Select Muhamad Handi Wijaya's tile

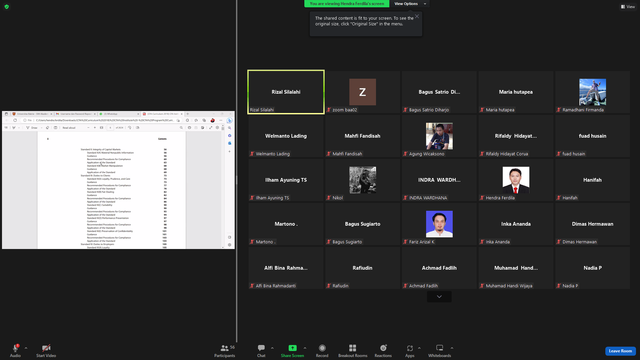point(516,268)
